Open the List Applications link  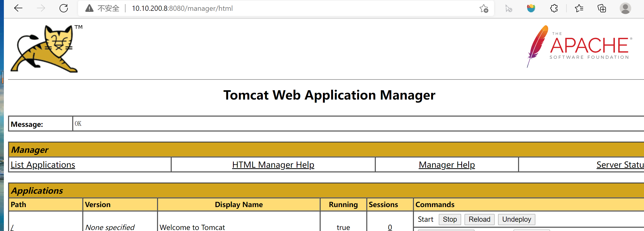[43, 165]
